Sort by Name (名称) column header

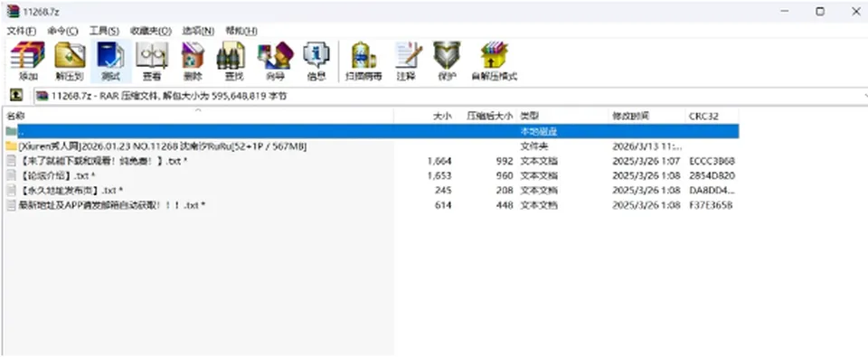click(199, 116)
